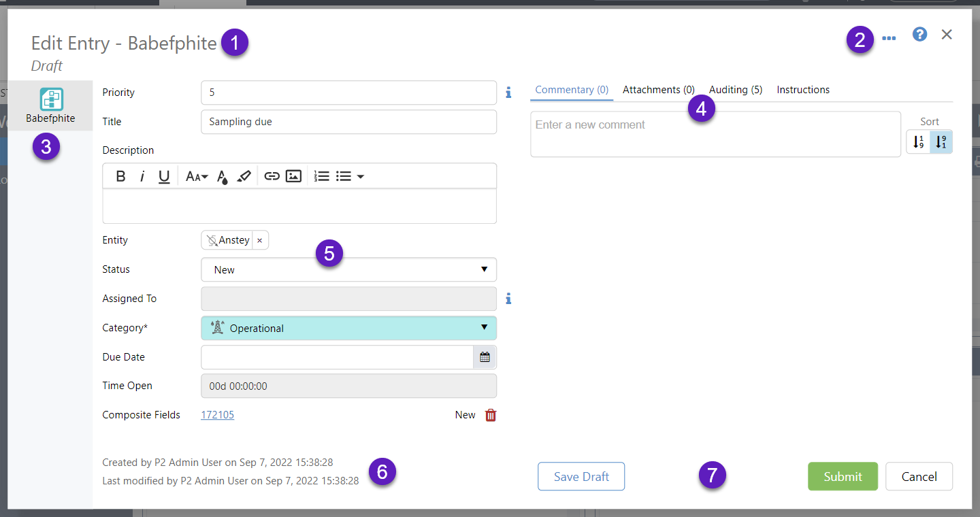The height and width of the screenshot is (517, 980).
Task: Toggle Underline formatting in Description toolbar
Action: click(x=164, y=176)
